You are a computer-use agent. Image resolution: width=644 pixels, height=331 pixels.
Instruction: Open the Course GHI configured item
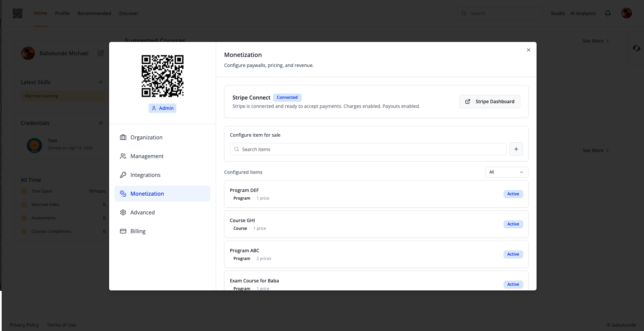click(x=376, y=224)
